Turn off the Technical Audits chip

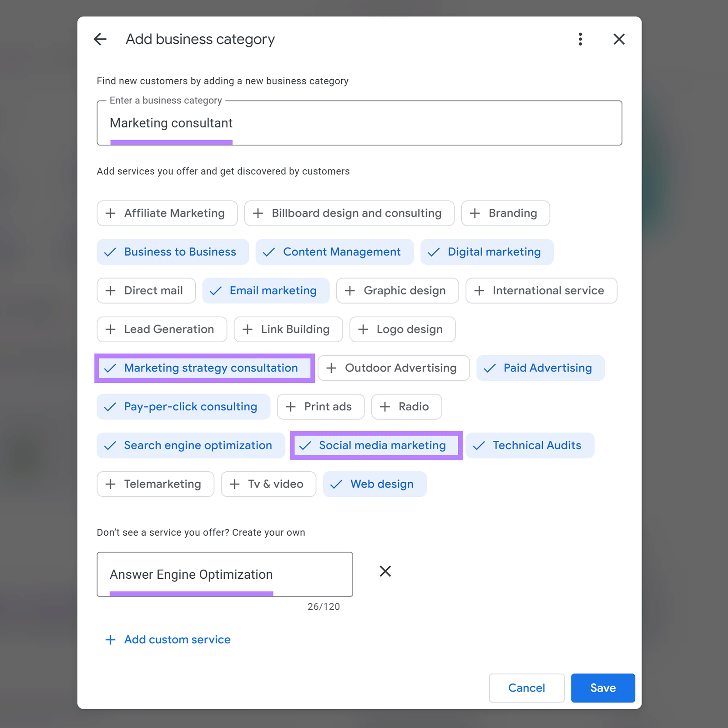point(530,445)
